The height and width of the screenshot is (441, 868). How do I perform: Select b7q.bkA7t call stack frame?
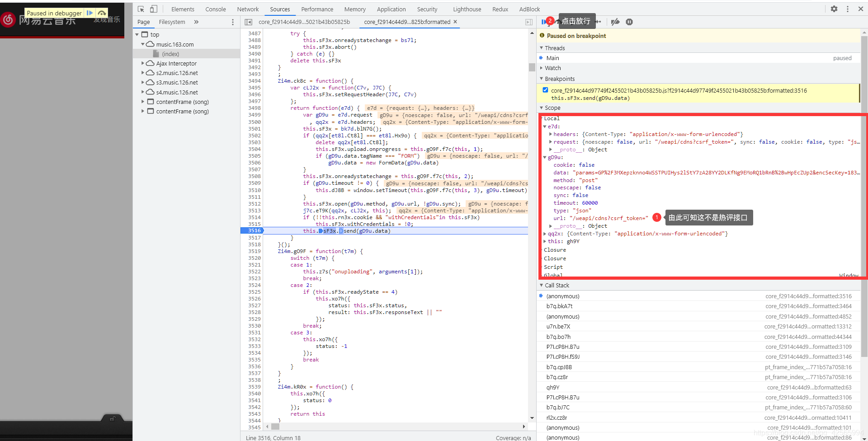698,306
